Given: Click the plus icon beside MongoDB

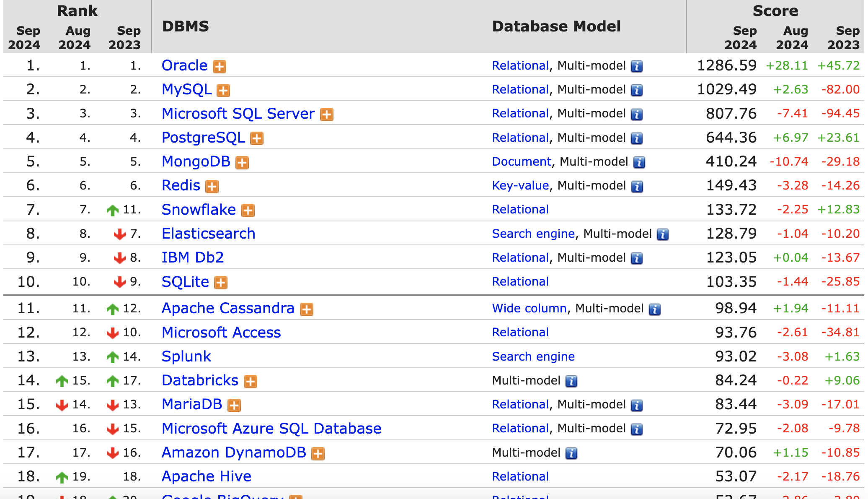Looking at the screenshot, I should click(x=242, y=162).
